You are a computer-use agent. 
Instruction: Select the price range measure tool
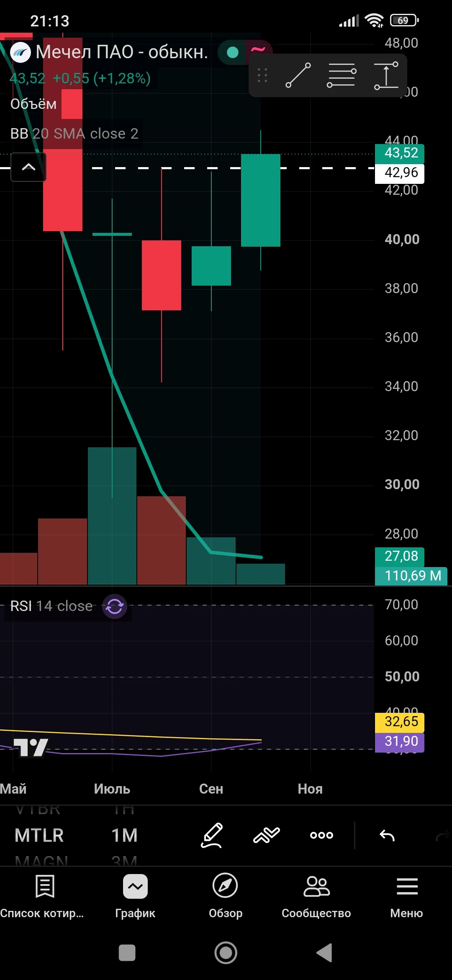[386, 75]
